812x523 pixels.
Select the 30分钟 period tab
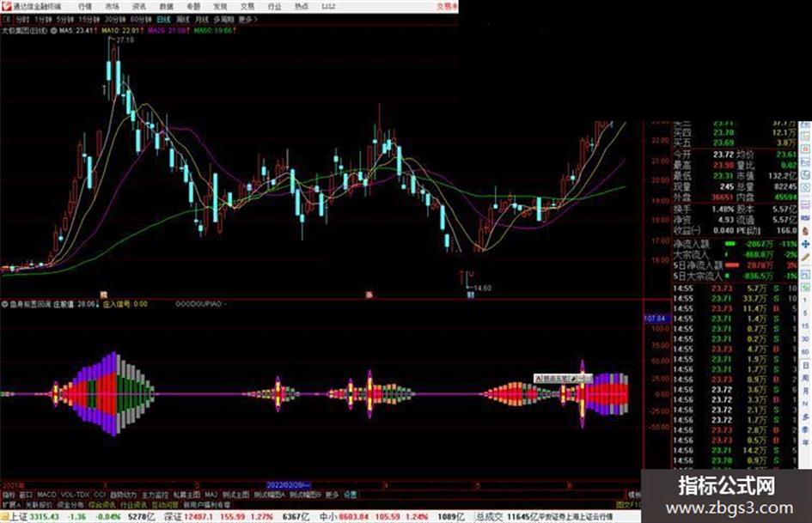(x=115, y=19)
